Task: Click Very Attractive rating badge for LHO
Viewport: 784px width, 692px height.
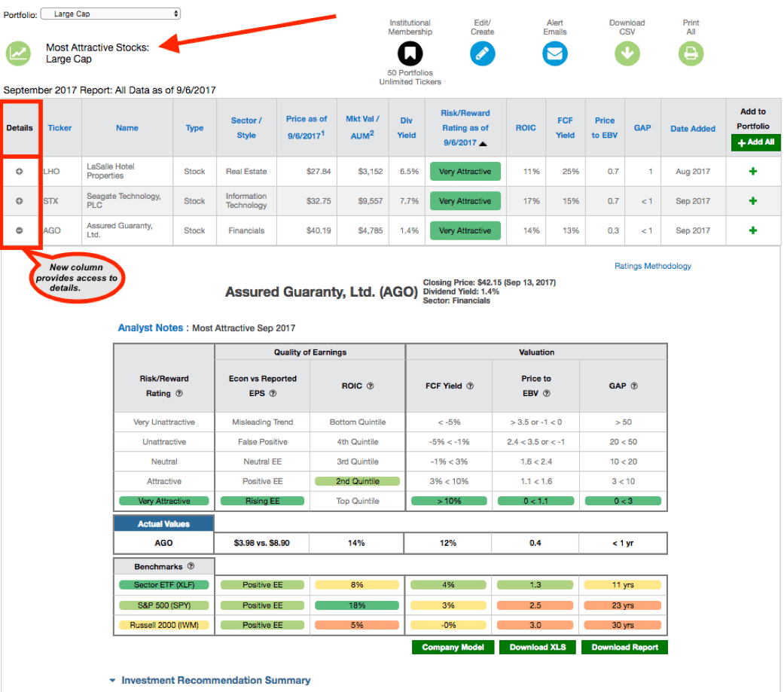Action: pos(465,172)
